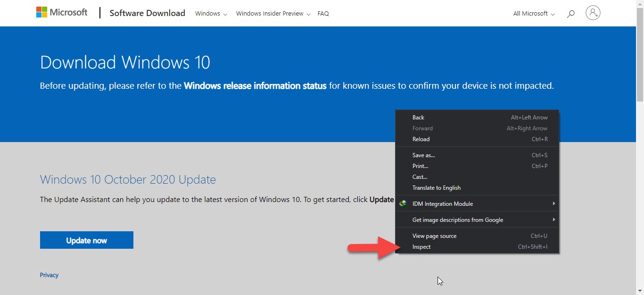Image resolution: width=644 pixels, height=295 pixels.
Task: Choose View page source menu entry
Action: (x=434, y=236)
